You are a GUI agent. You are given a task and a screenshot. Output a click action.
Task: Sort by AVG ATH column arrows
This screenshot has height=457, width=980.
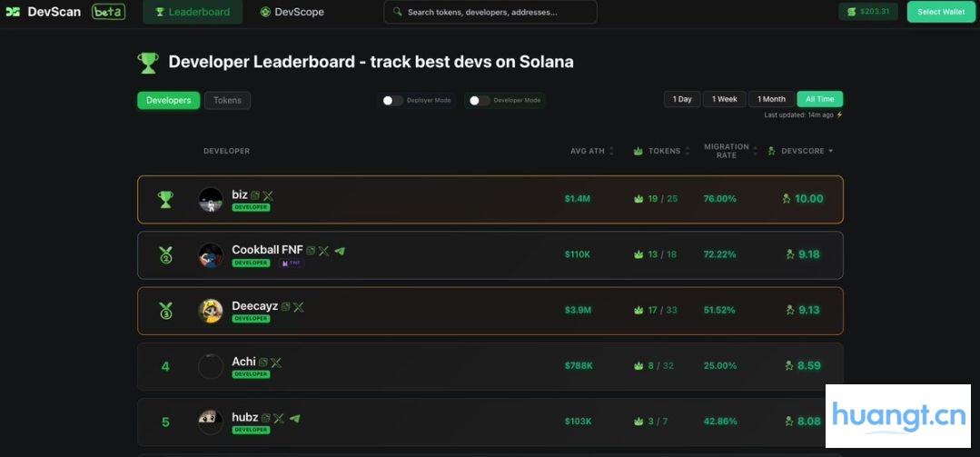pos(611,151)
